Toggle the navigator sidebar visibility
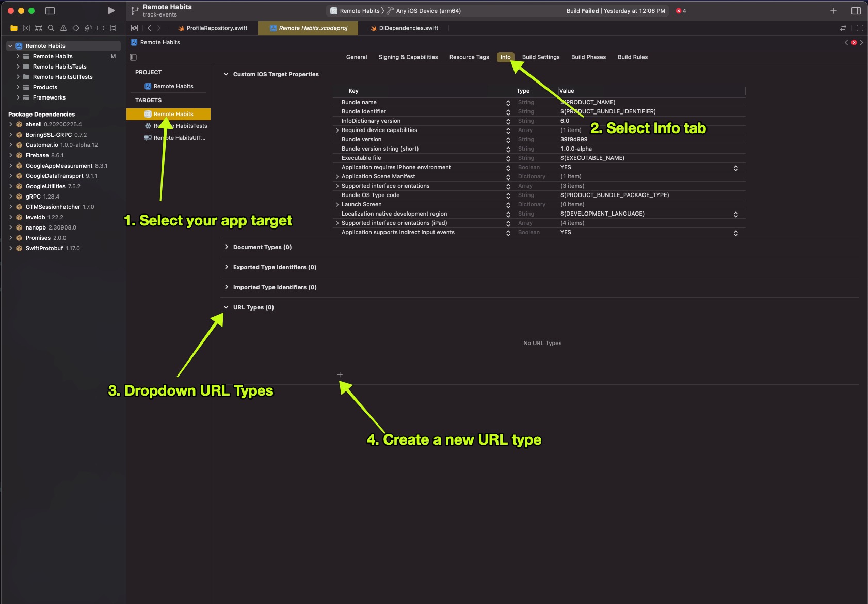This screenshot has width=868, height=604. (50, 11)
